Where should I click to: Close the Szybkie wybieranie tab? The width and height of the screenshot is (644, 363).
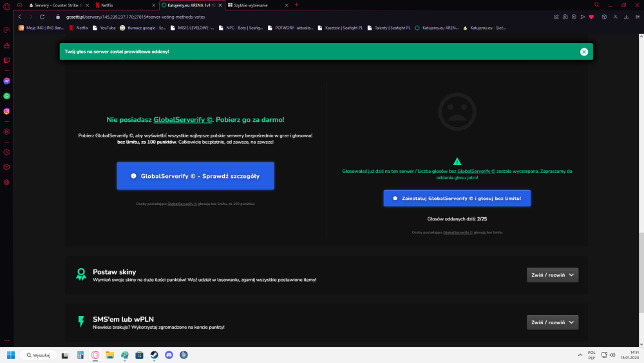pos(287,5)
